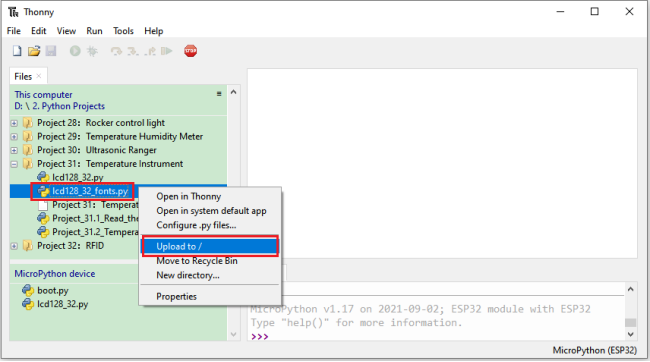Select Configure .py files... menu entry

210,225
